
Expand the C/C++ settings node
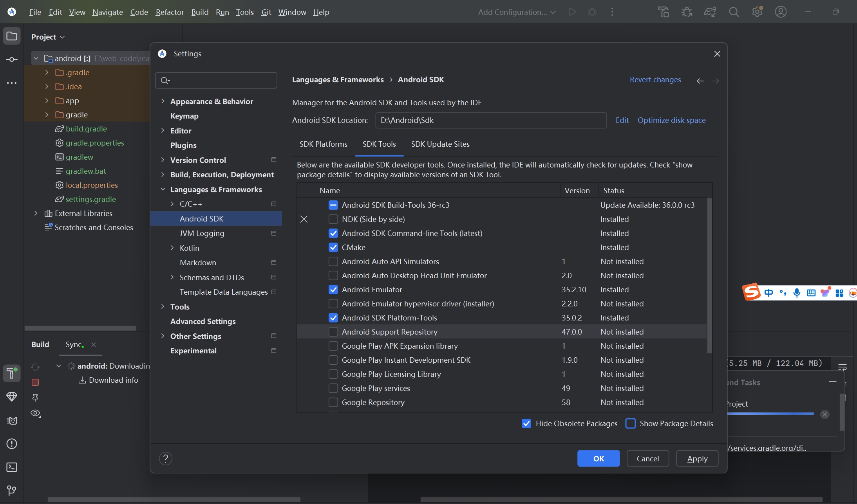pos(172,204)
